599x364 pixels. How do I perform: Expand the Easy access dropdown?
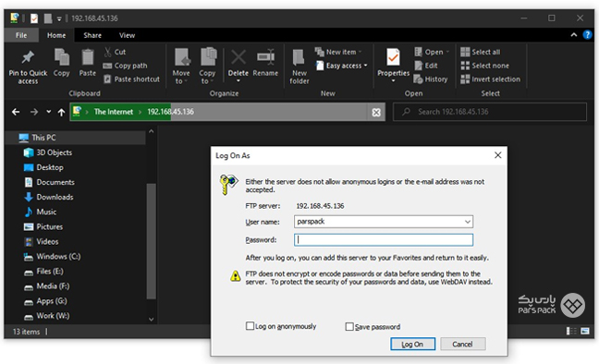coord(341,66)
